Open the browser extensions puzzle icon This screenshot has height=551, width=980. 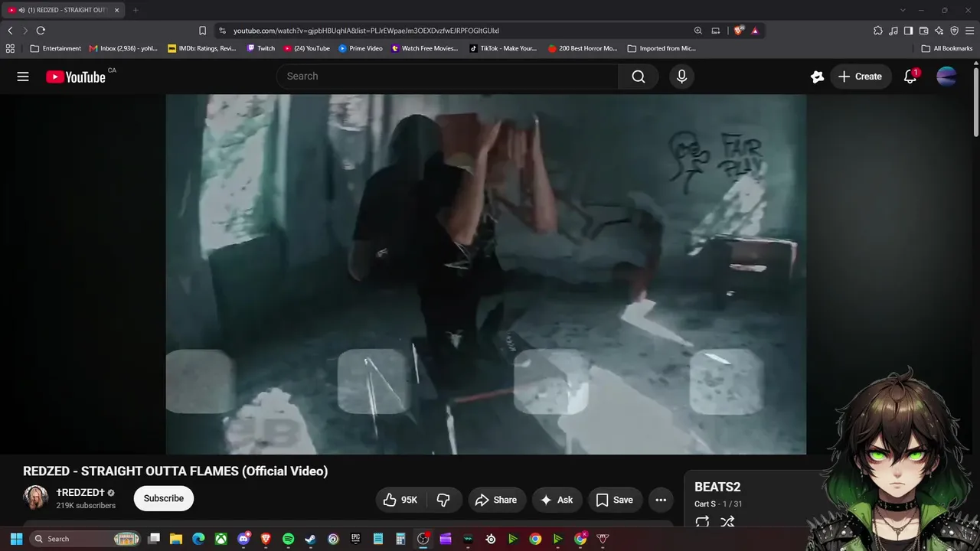point(878,31)
